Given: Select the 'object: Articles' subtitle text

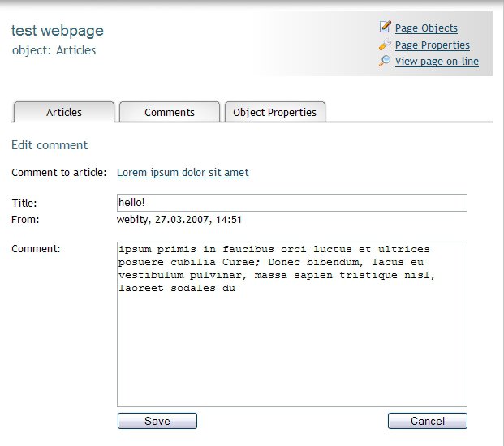Looking at the screenshot, I should tap(54, 50).
